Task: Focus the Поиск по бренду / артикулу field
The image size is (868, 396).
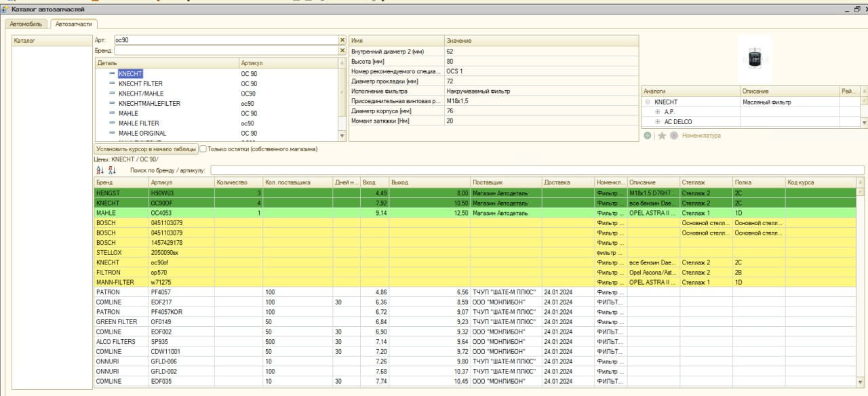Action: tap(537, 170)
